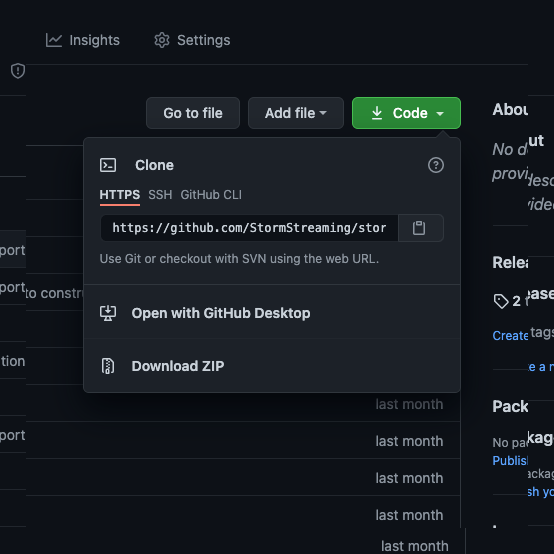
Task: Select the HTTPS clone tab
Action: pyautogui.click(x=120, y=195)
